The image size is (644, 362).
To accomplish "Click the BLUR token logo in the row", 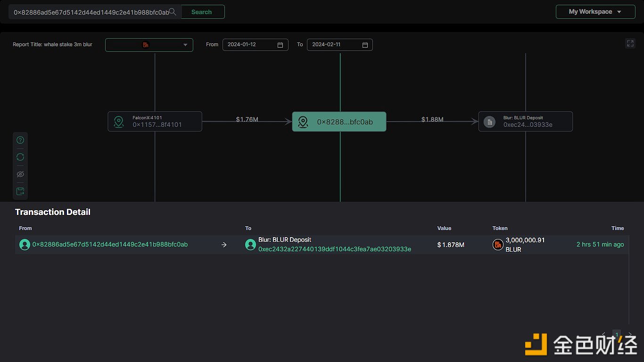I will coord(498,245).
